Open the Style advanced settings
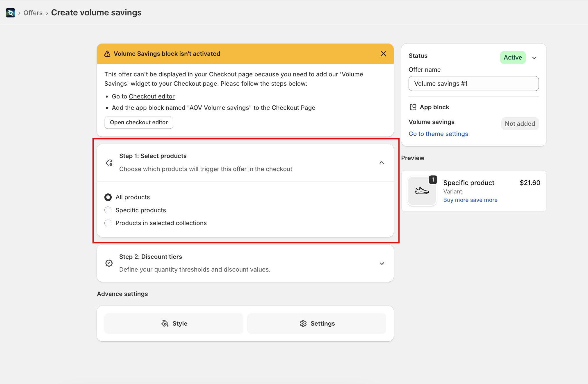 point(174,324)
